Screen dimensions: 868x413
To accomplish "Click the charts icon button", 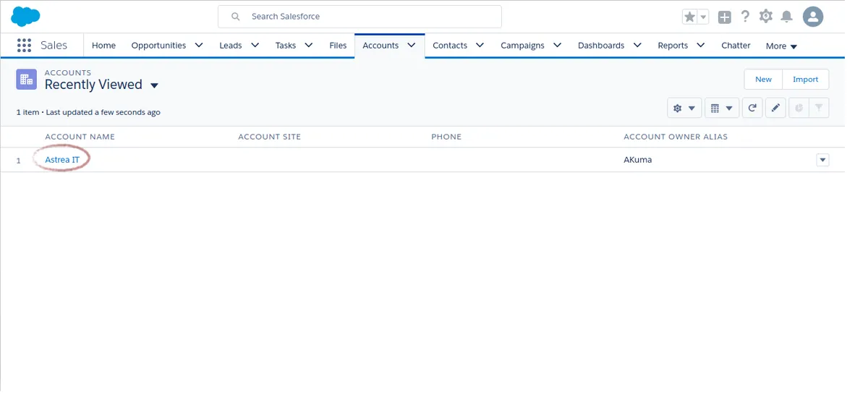I will click(x=799, y=108).
